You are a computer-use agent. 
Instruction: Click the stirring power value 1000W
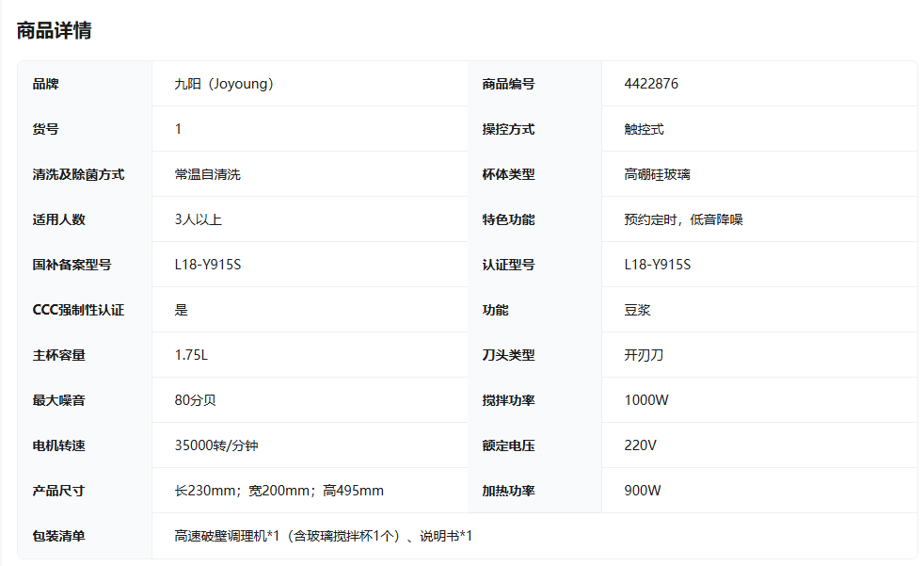646,400
